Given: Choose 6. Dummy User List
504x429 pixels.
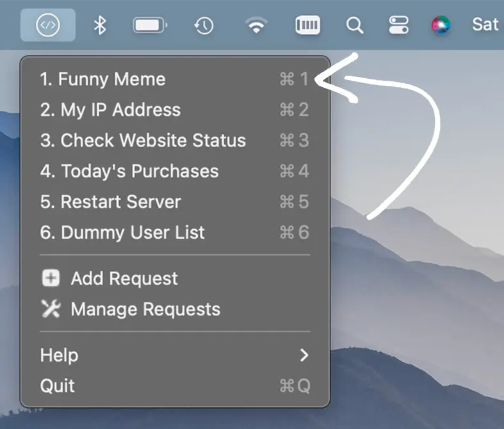Looking at the screenshot, I should [x=175, y=232].
